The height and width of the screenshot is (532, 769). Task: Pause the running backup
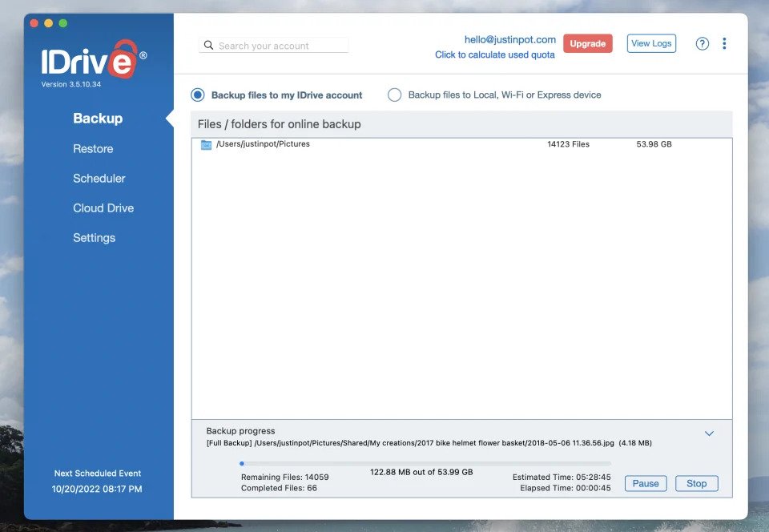(x=645, y=483)
